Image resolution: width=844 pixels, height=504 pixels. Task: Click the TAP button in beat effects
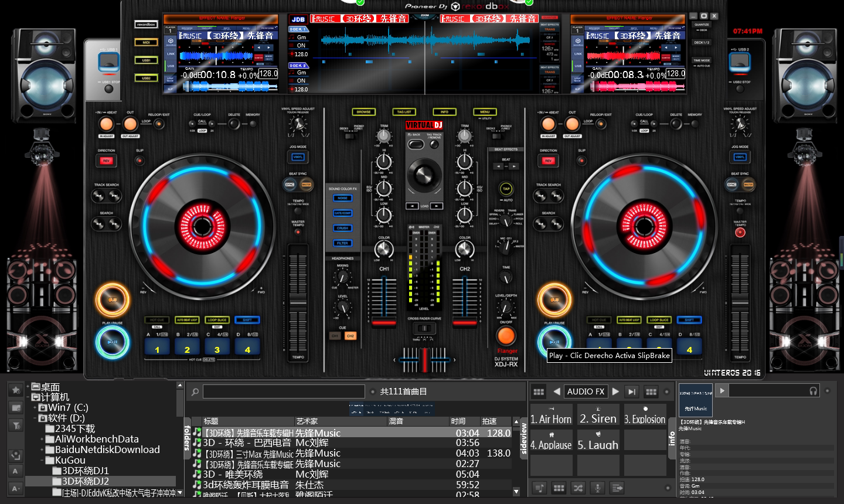click(x=506, y=189)
